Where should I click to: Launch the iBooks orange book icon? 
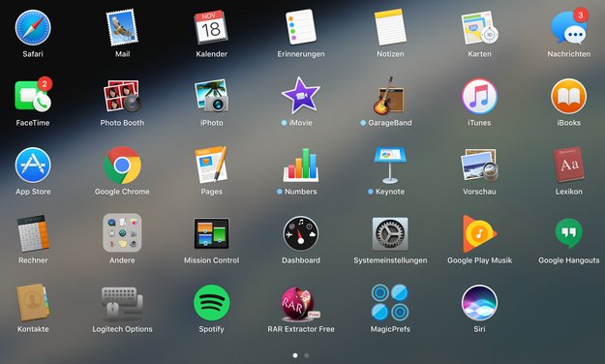pos(569,97)
